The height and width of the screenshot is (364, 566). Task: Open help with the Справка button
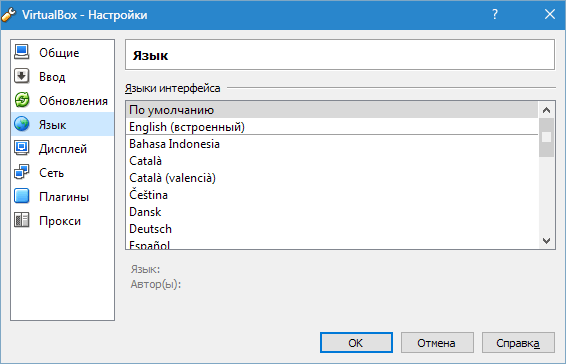pyautogui.click(x=518, y=343)
